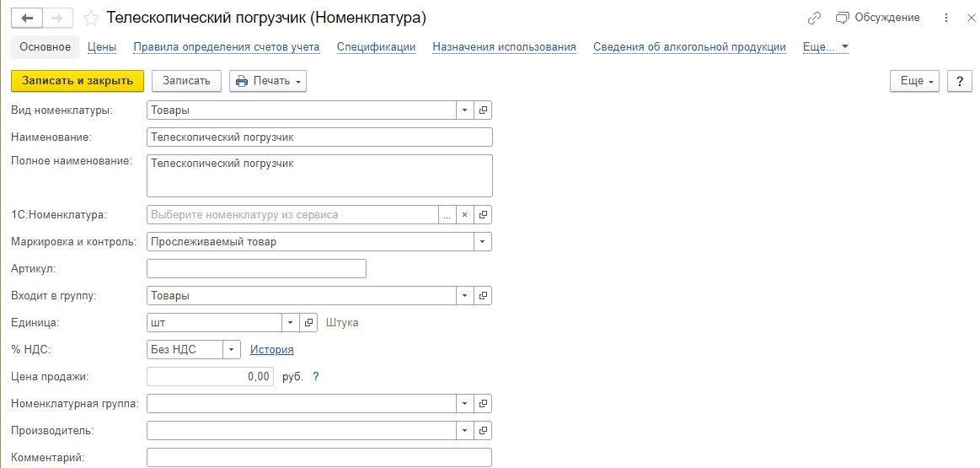This screenshot has width=980, height=468.
Task: Open the Спецификации tab
Action: pyautogui.click(x=377, y=47)
